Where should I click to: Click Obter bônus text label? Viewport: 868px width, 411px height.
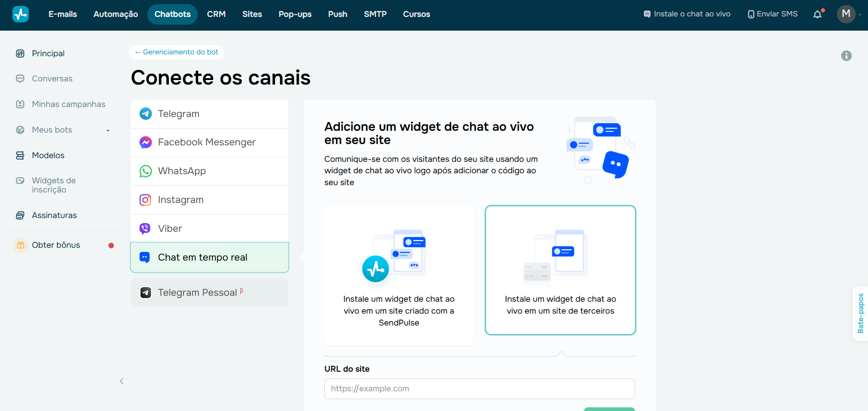pos(56,245)
